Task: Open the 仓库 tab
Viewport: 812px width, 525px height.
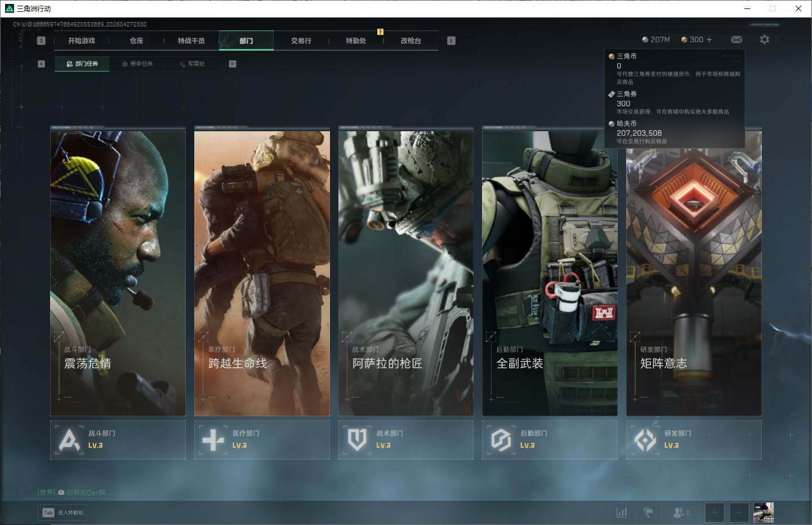Action: tap(136, 41)
